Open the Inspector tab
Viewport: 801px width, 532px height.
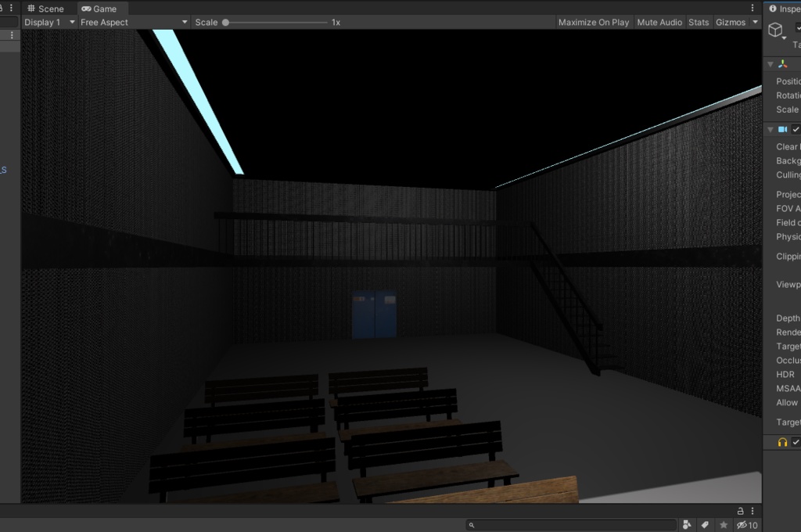[x=784, y=9]
